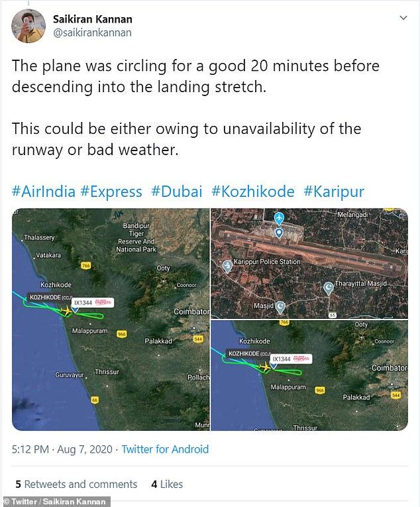Open the #Express hashtag
The width and height of the screenshot is (420, 507).
pyautogui.click(x=111, y=192)
